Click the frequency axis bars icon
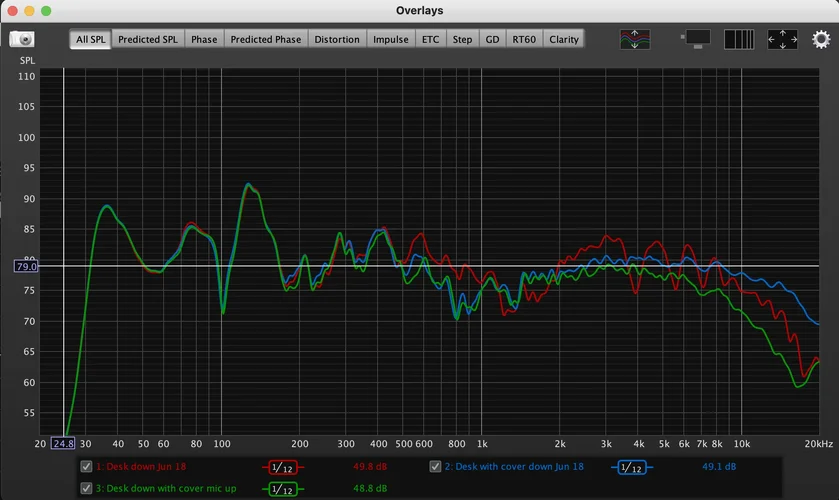839x500 pixels. (x=739, y=39)
